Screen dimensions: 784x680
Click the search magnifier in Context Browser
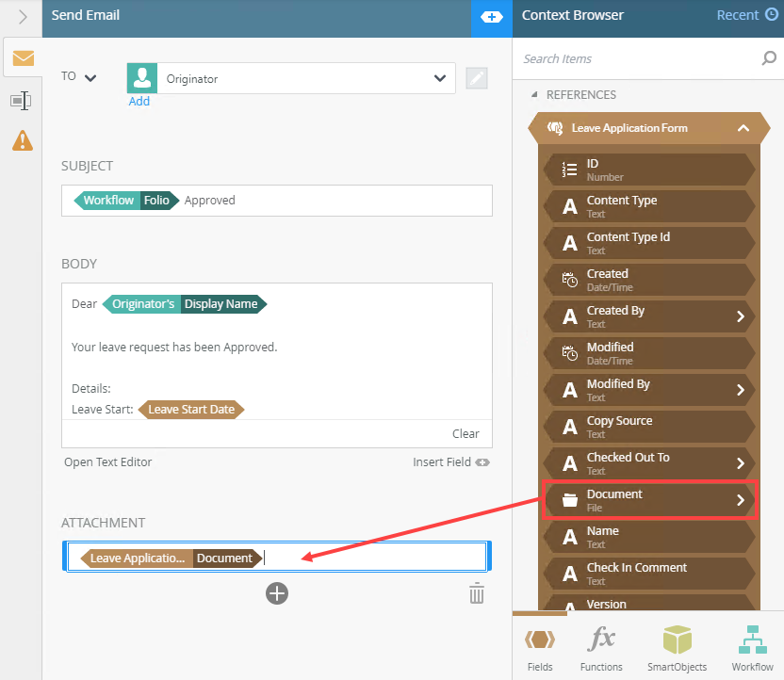[769, 58]
